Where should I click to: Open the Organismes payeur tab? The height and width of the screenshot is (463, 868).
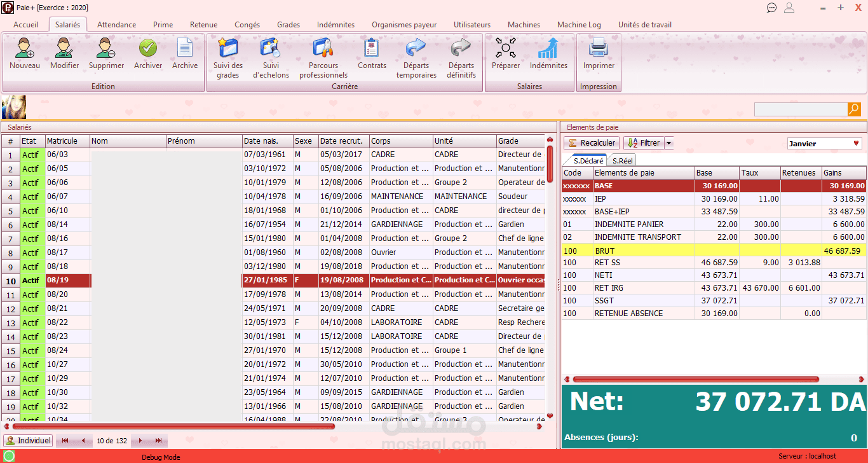404,25
